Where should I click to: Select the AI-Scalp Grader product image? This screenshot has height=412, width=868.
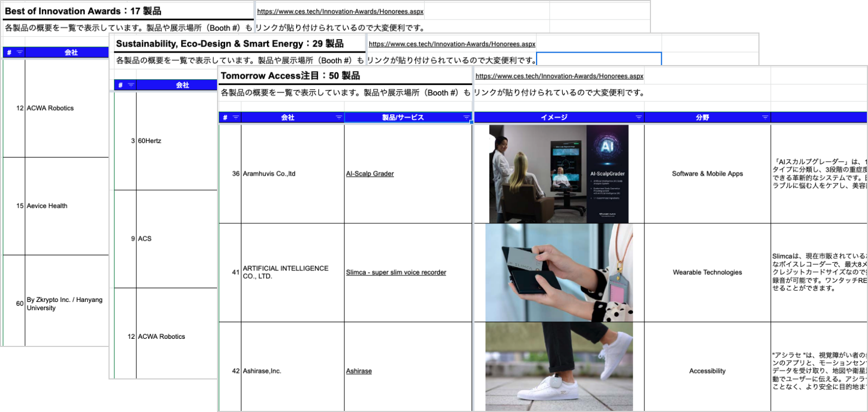point(559,174)
